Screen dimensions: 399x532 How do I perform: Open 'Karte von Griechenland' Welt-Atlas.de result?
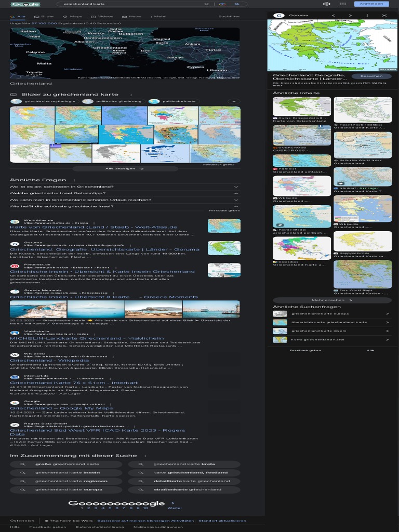94,228
